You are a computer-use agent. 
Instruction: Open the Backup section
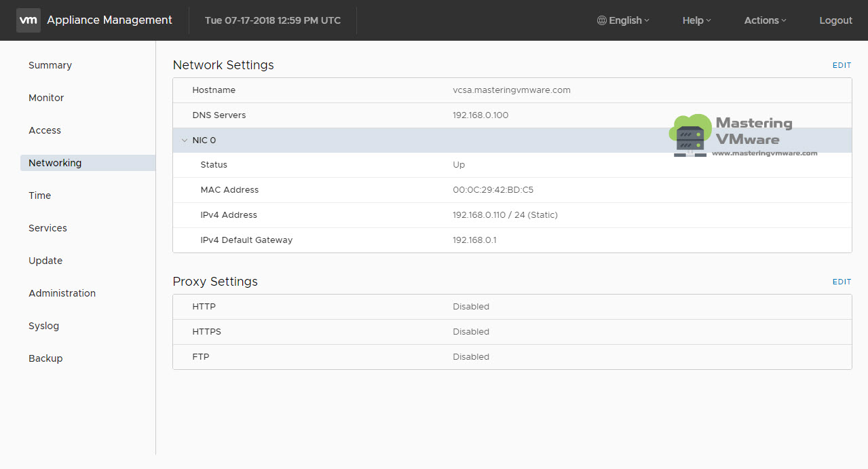click(x=45, y=358)
